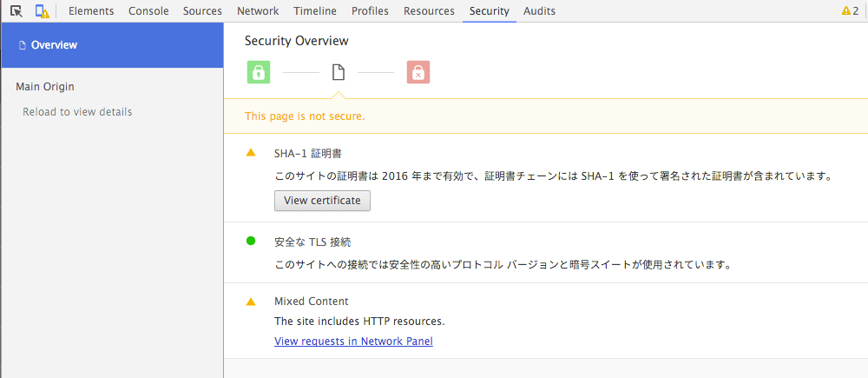868x378 pixels.
Task: Click the green secure TLS status dot
Action: tap(251, 241)
